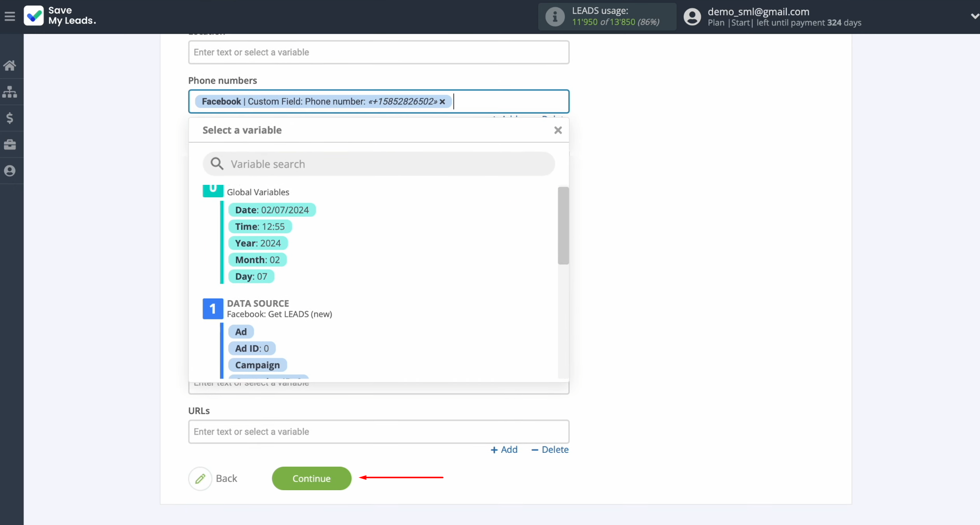Click the account avatar icon
The width and height of the screenshot is (980, 525).
tap(692, 17)
